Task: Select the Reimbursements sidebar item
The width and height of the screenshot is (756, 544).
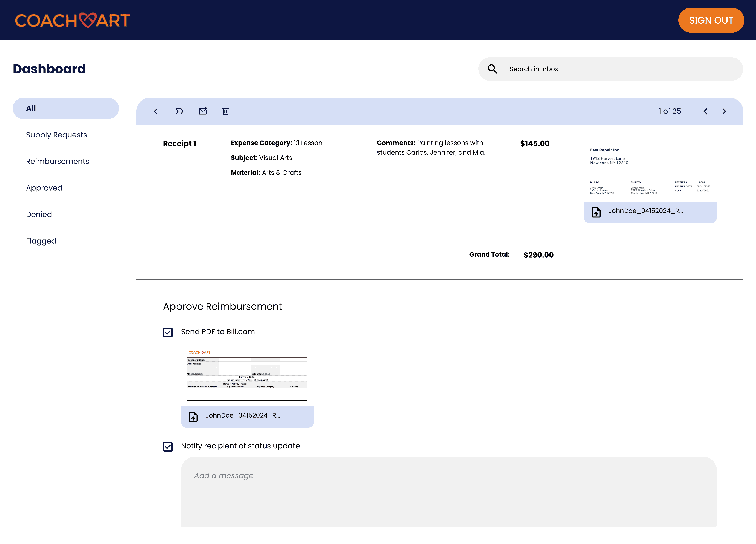Action: coord(57,161)
